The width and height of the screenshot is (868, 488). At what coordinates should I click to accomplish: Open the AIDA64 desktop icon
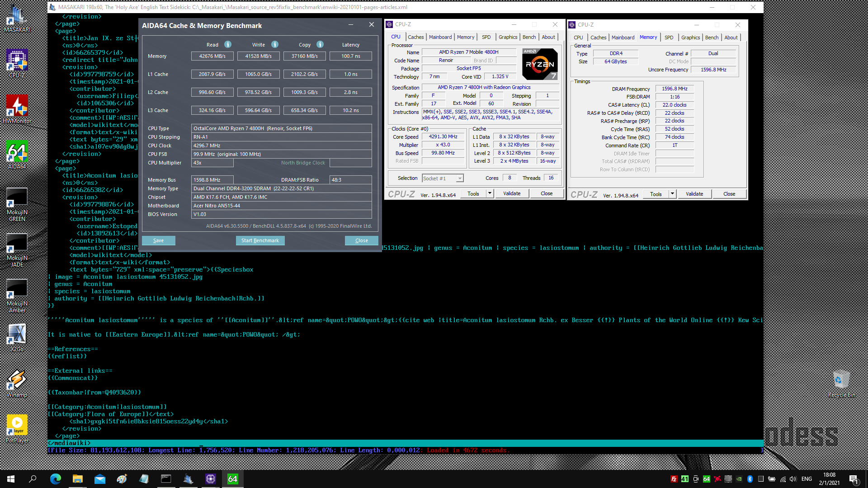coord(17,155)
